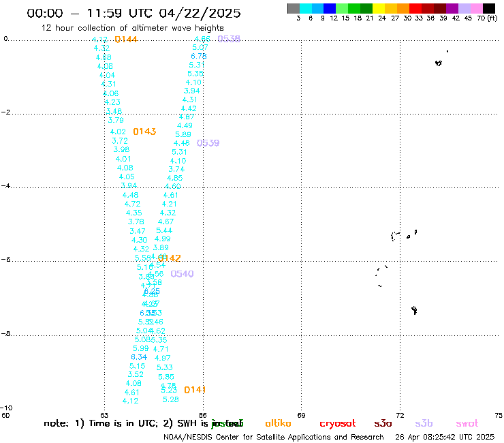The height and width of the screenshot is (443, 504).
Task: Click the NOAA/NESDIS credit line
Action: (x=274, y=437)
